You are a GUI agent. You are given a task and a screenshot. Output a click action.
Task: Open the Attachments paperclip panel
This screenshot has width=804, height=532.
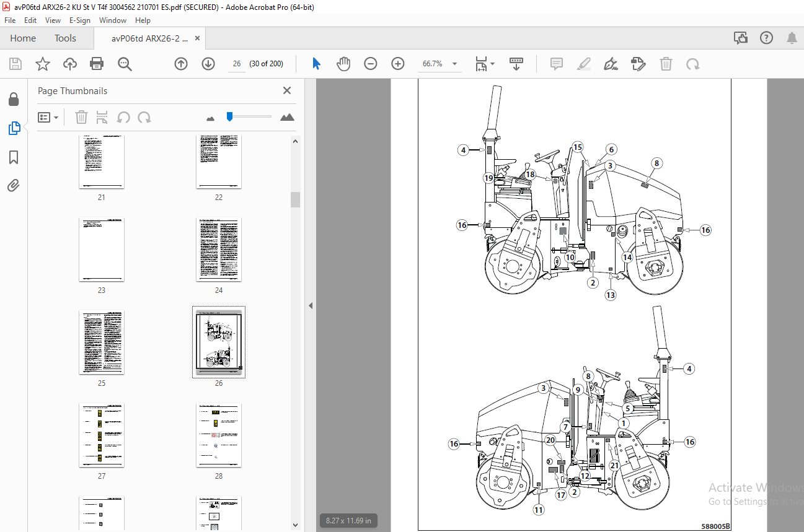pos(14,185)
